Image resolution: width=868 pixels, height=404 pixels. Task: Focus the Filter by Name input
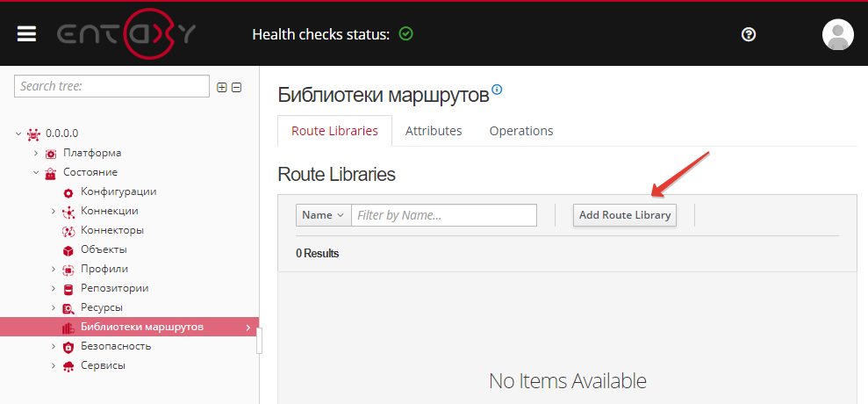(444, 215)
